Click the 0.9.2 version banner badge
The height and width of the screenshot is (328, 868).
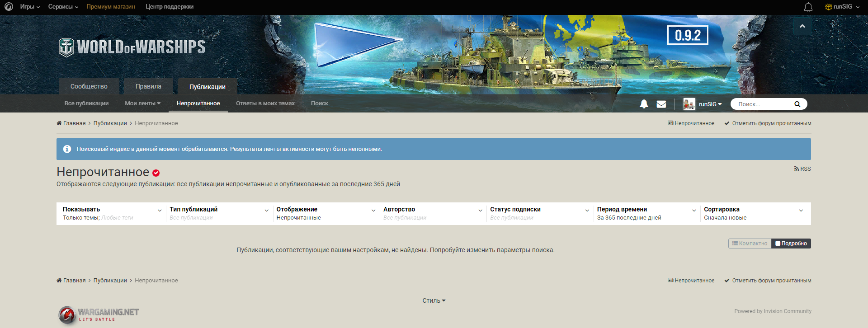tap(688, 35)
